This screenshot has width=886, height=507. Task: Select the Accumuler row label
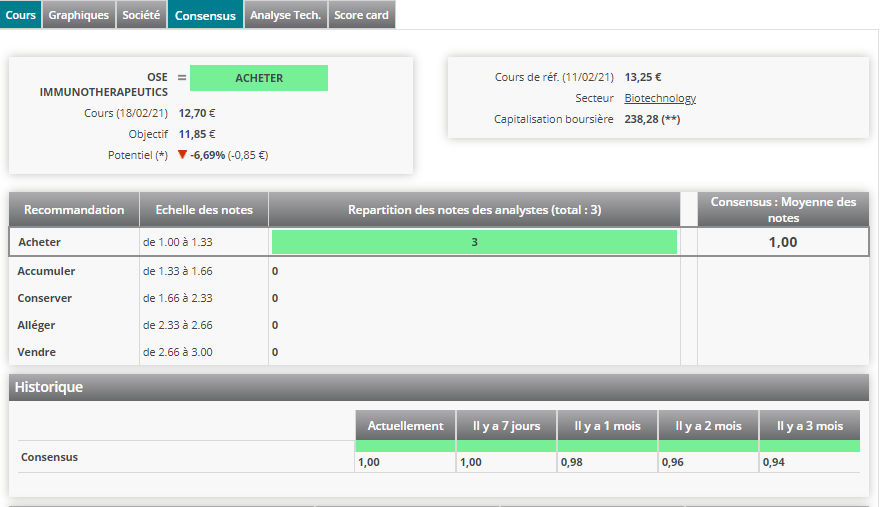click(x=46, y=271)
